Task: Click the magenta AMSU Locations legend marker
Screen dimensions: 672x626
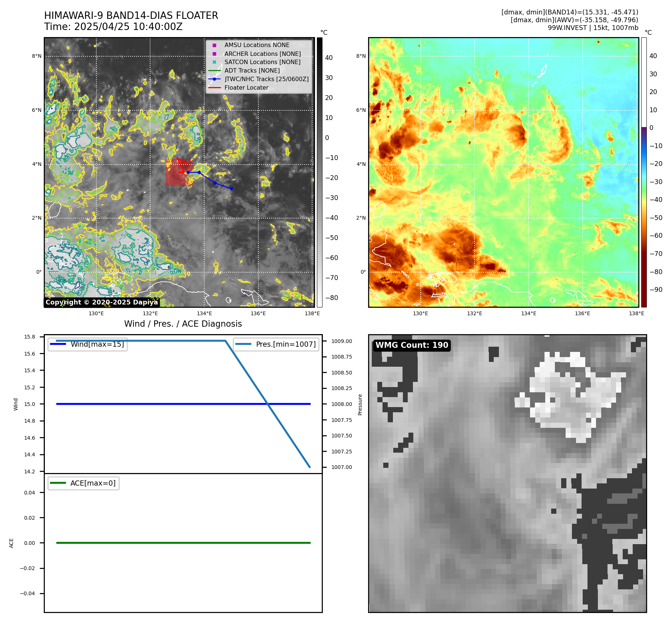Action: [x=214, y=45]
